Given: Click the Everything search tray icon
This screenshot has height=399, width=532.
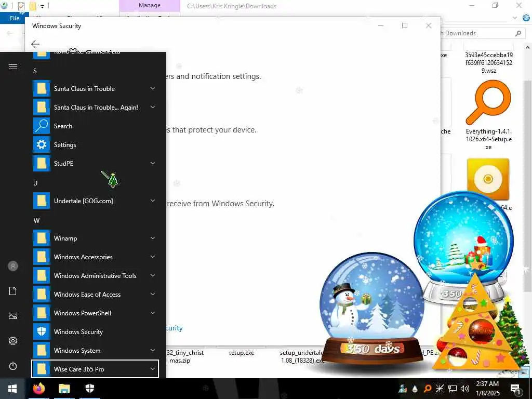Looking at the screenshot, I should [x=428, y=389].
